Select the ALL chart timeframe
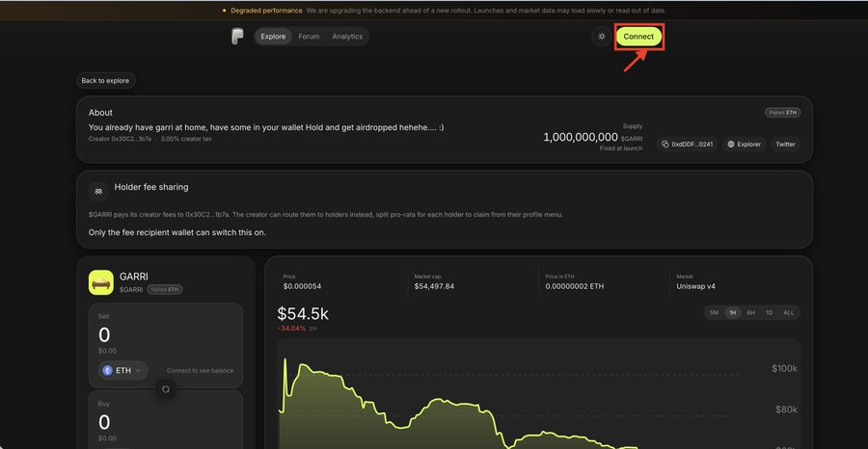 click(x=788, y=313)
